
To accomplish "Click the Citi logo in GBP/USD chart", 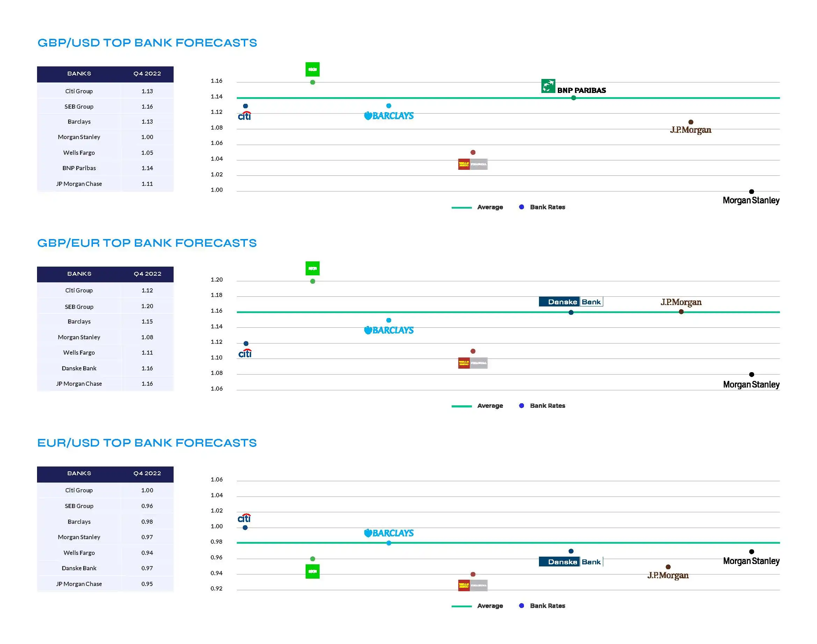I will [x=244, y=116].
